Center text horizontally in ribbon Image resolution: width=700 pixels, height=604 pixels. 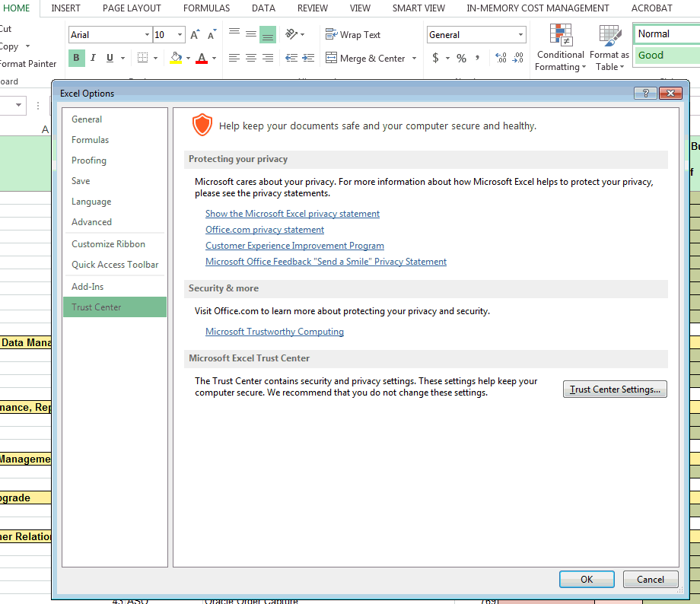(x=251, y=58)
